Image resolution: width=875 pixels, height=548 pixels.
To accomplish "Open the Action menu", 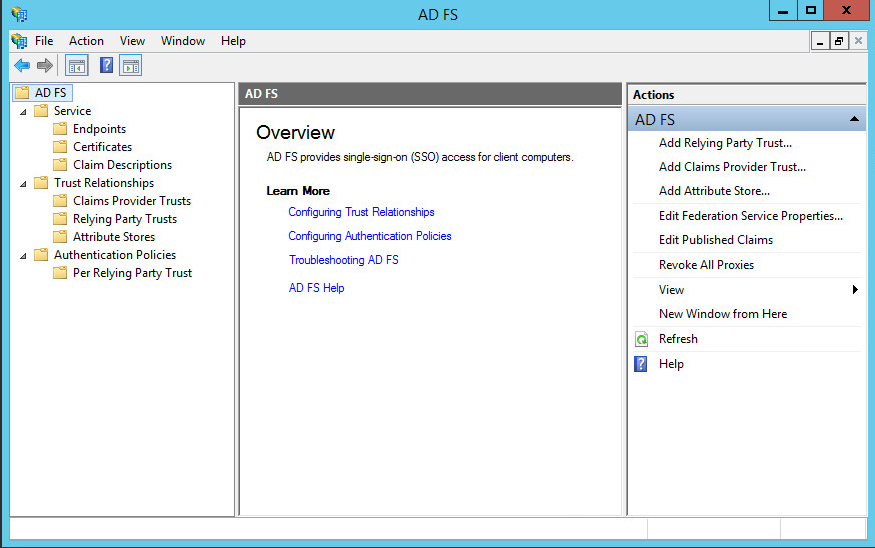I will click(x=86, y=41).
